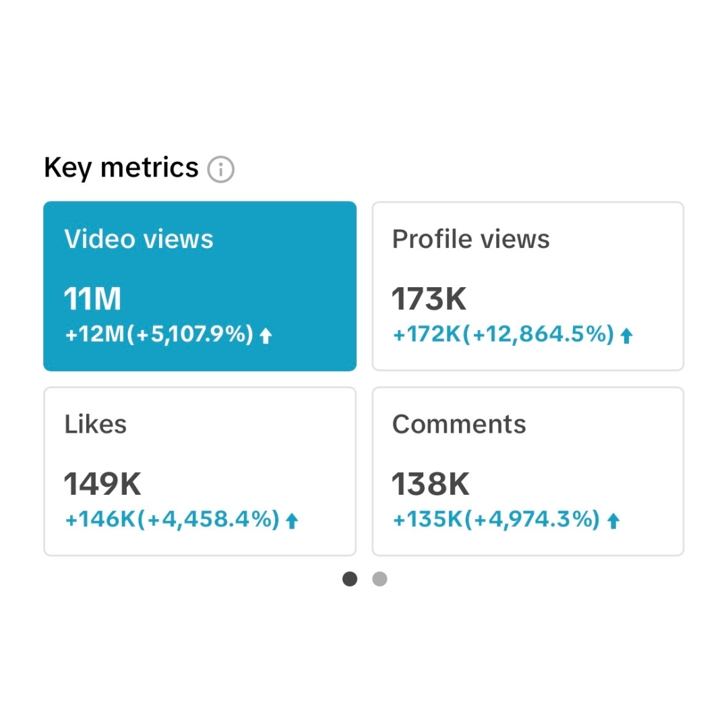Viewport: 728px width, 728px height.
Task: Select the first pagination dot
Action: click(350, 579)
